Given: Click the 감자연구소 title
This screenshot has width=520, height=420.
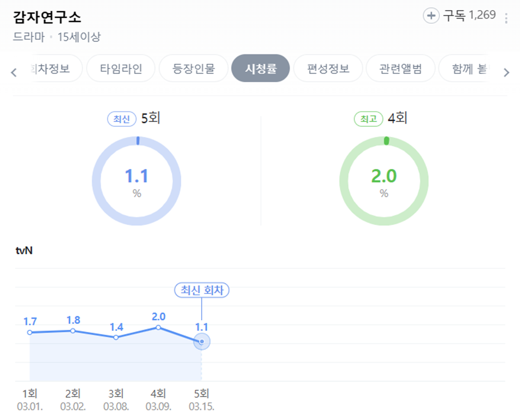Looking at the screenshot, I should (48, 17).
